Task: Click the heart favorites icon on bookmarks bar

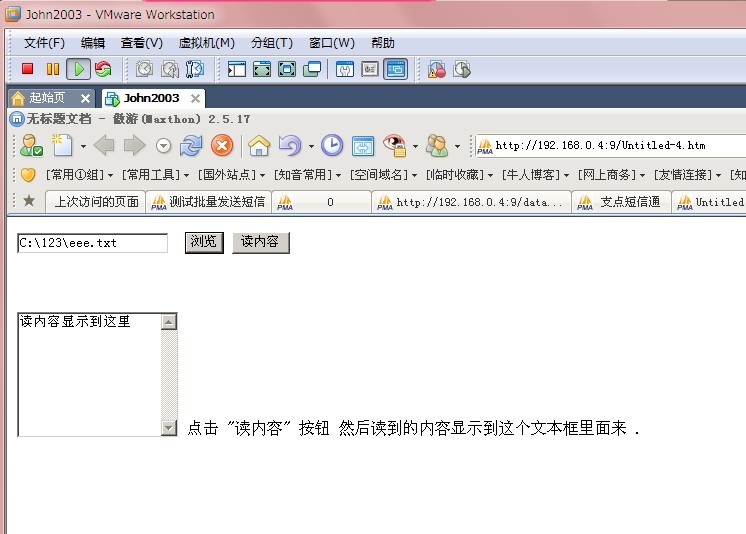Action: (x=28, y=175)
